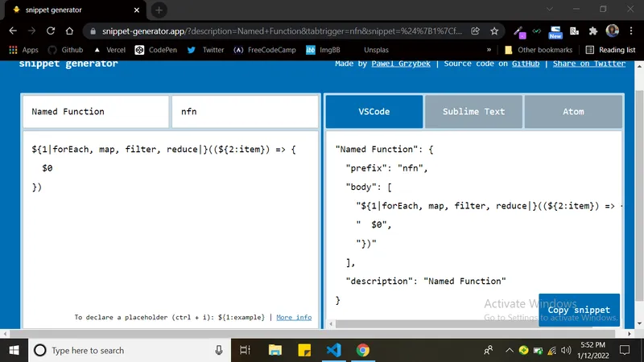Select the VSCode tab
Screen dimensions: 644x362
point(374,112)
